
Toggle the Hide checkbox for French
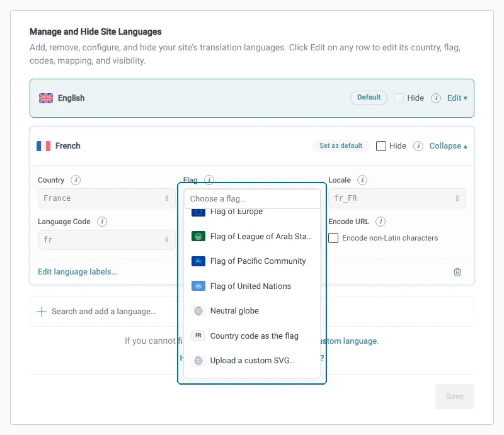click(x=381, y=146)
